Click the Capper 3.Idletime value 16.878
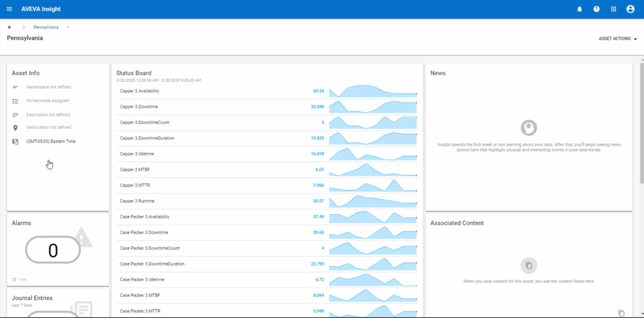644x318 pixels. 317,154
